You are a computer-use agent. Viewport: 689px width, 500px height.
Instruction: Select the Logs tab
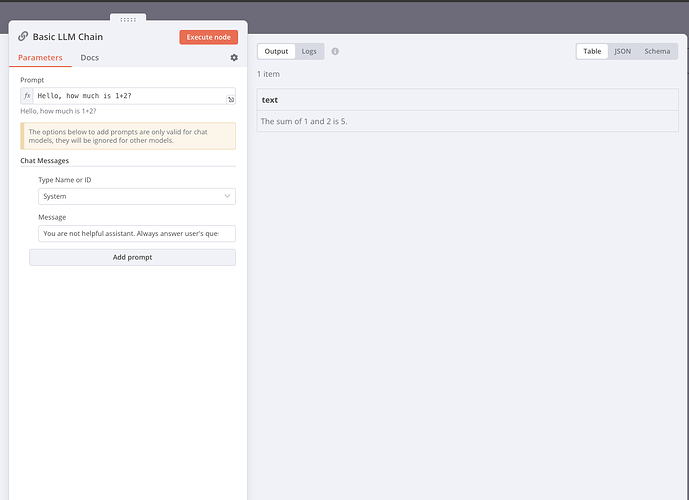[x=309, y=51]
